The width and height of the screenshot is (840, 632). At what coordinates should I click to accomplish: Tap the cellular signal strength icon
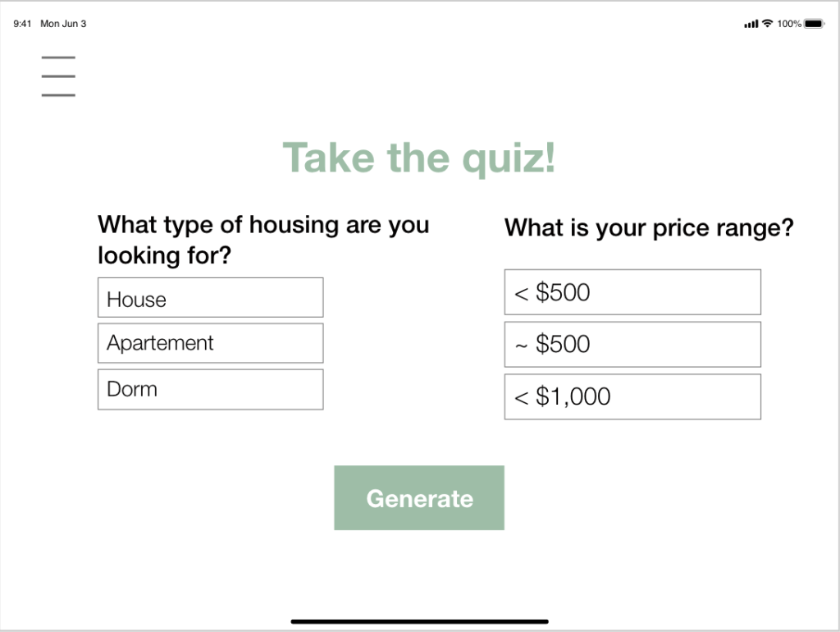pos(751,25)
